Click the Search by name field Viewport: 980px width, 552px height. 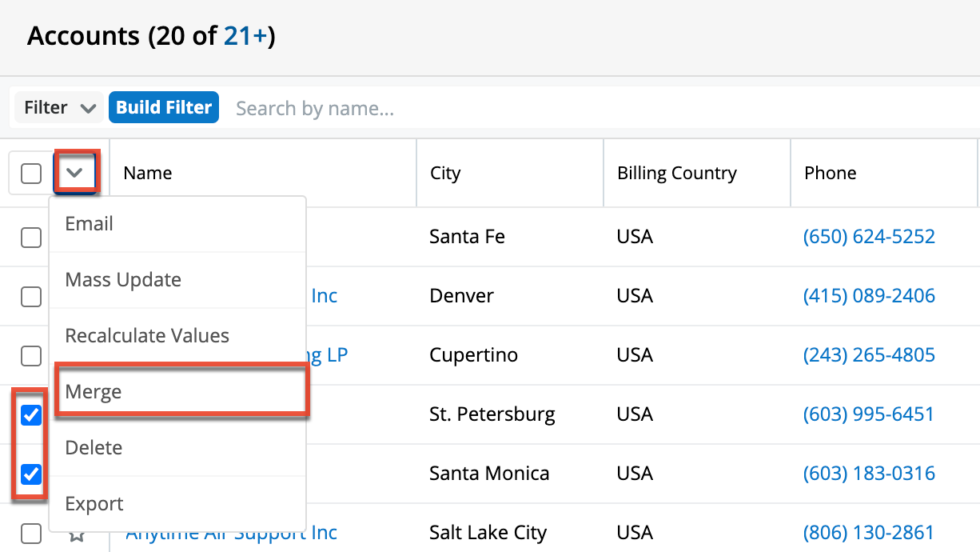(x=480, y=108)
